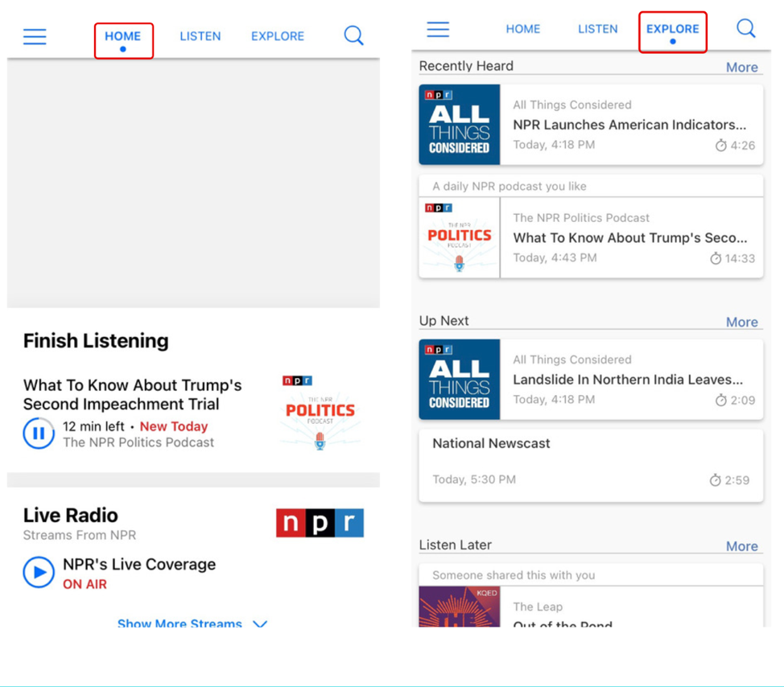Click the timer icon next to 2:09
784x687 pixels.
720,400
